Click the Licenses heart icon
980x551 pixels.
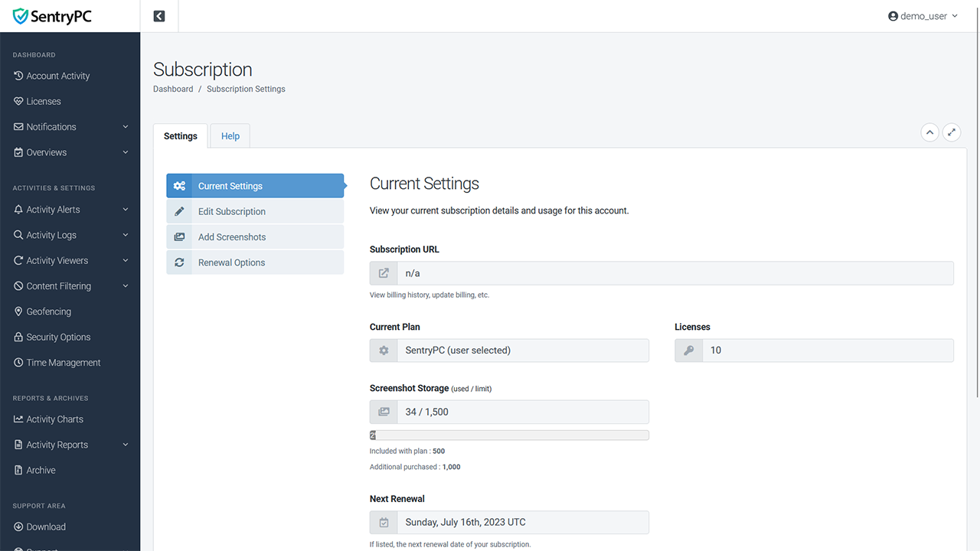pyautogui.click(x=18, y=101)
